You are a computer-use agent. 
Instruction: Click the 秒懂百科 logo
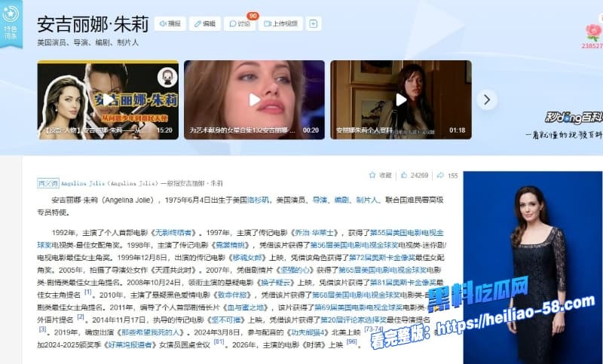click(574, 118)
